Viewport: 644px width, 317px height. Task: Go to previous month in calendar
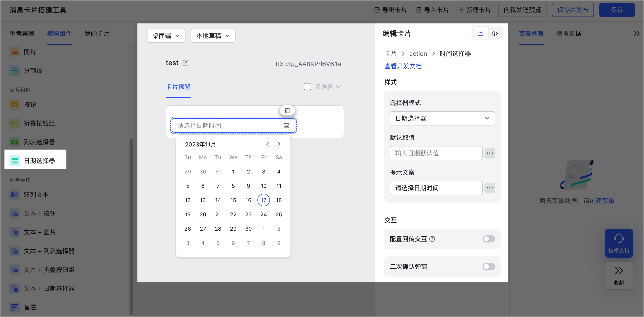click(267, 144)
